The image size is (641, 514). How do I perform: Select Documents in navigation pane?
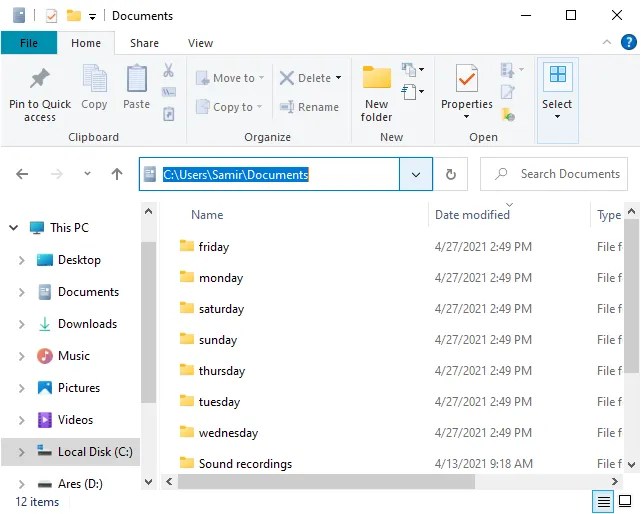coord(88,292)
